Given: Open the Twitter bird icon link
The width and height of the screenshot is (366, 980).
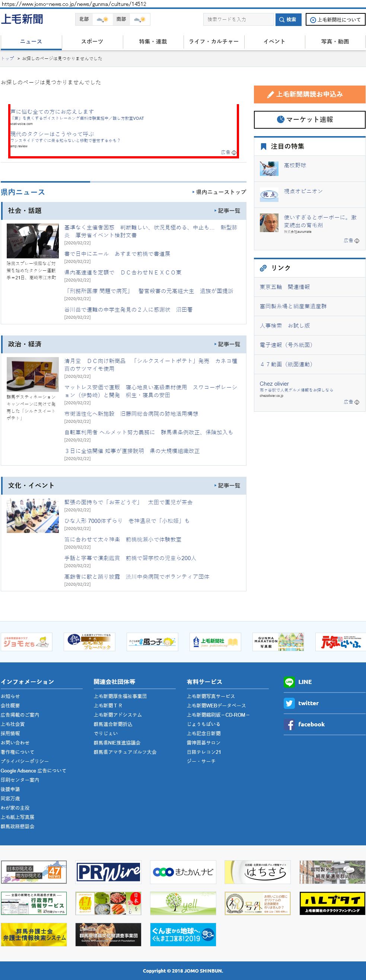Looking at the screenshot, I should click(x=289, y=703).
